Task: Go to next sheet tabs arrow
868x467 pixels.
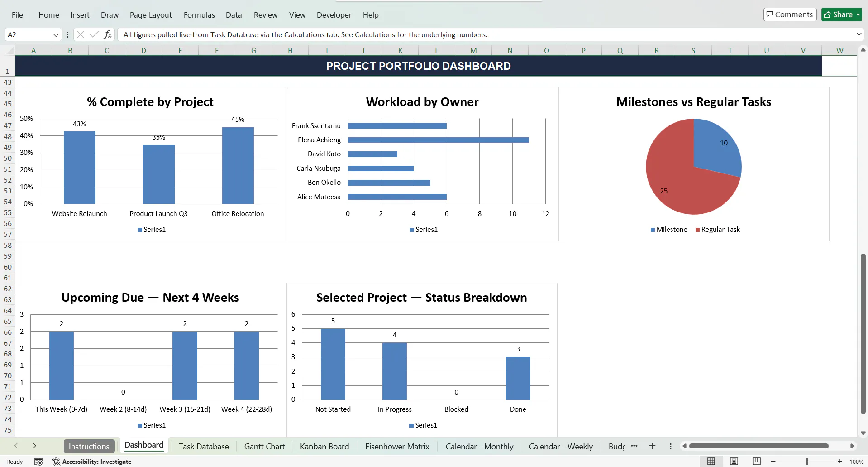Action: tap(34, 446)
